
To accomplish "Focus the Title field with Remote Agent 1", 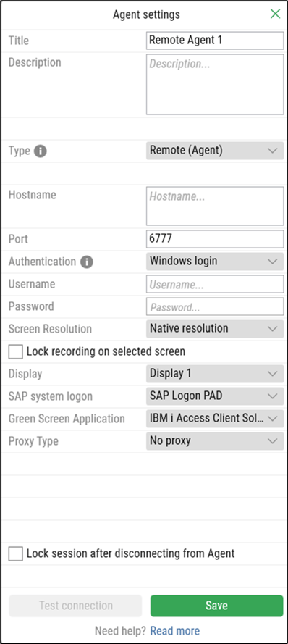I will coord(215,41).
